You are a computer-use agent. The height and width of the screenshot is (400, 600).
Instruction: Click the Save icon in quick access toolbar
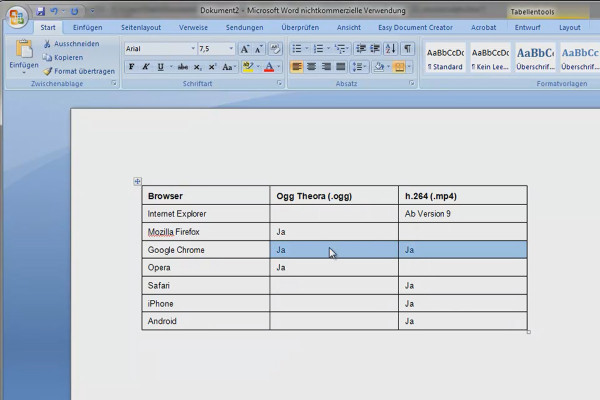(41, 11)
